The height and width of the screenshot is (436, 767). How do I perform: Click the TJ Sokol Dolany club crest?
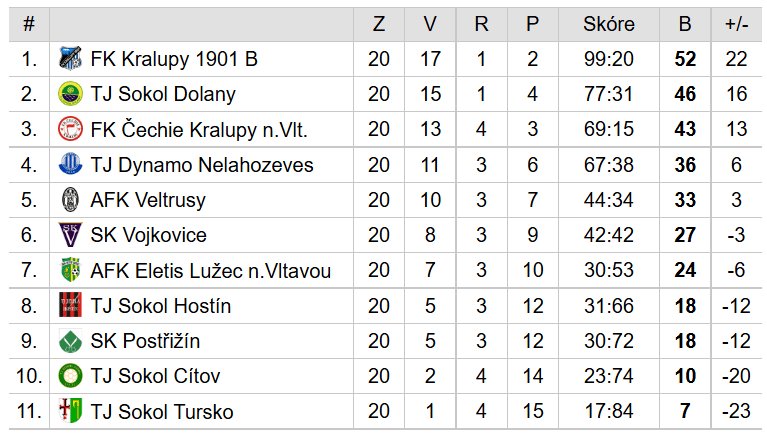click(70, 94)
